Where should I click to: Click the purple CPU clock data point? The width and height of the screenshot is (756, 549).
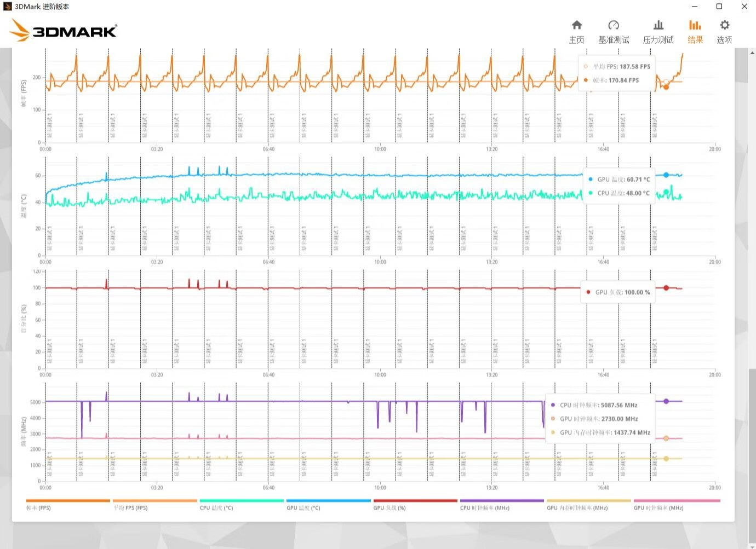coord(666,401)
